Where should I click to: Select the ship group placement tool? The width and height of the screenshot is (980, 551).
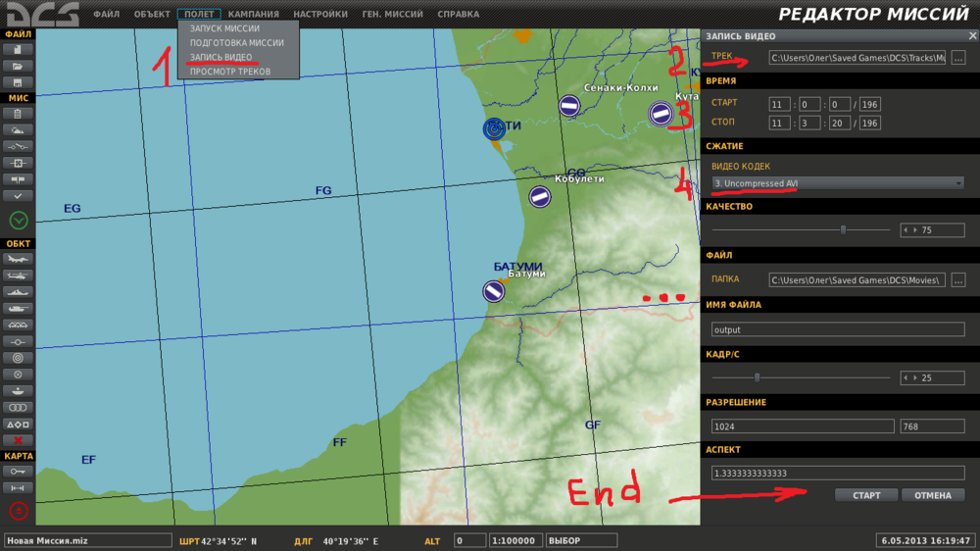point(18,292)
